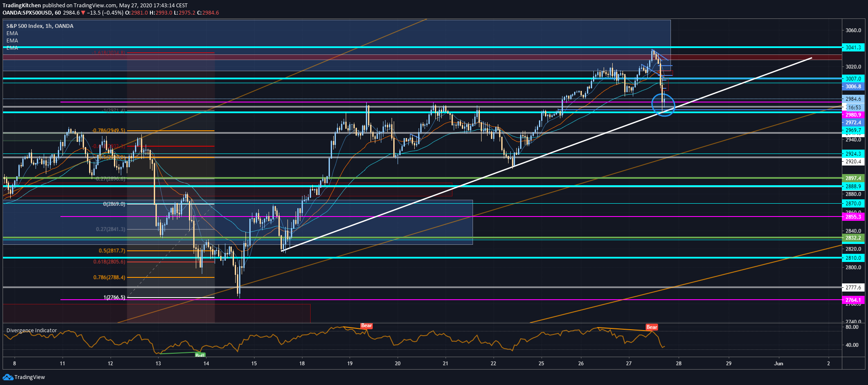Click the date label 29 on time axis

(728, 364)
